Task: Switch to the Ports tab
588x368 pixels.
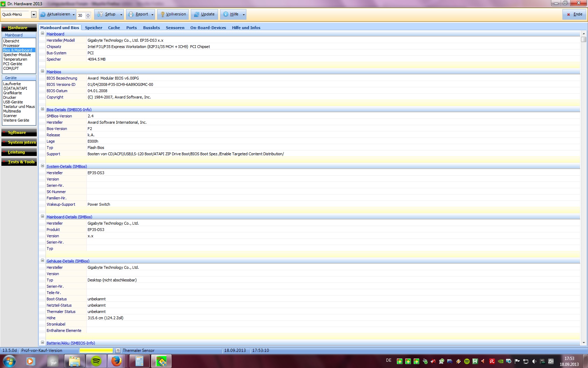Action: coord(132,28)
